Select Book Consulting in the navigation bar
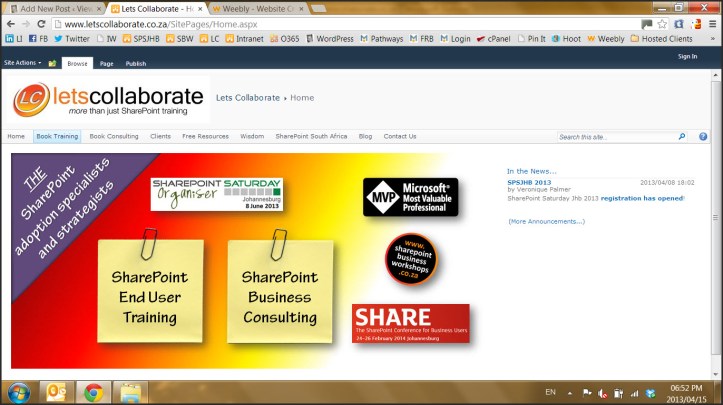 click(114, 136)
